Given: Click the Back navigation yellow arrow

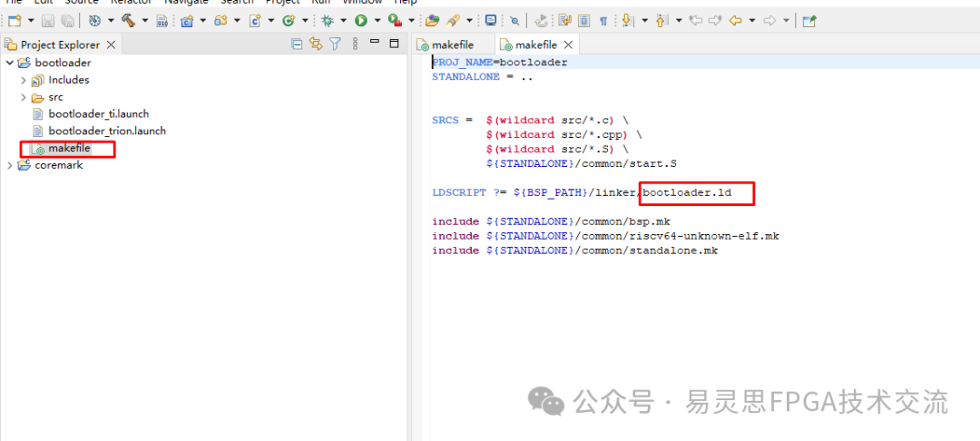Looking at the screenshot, I should (735, 20).
